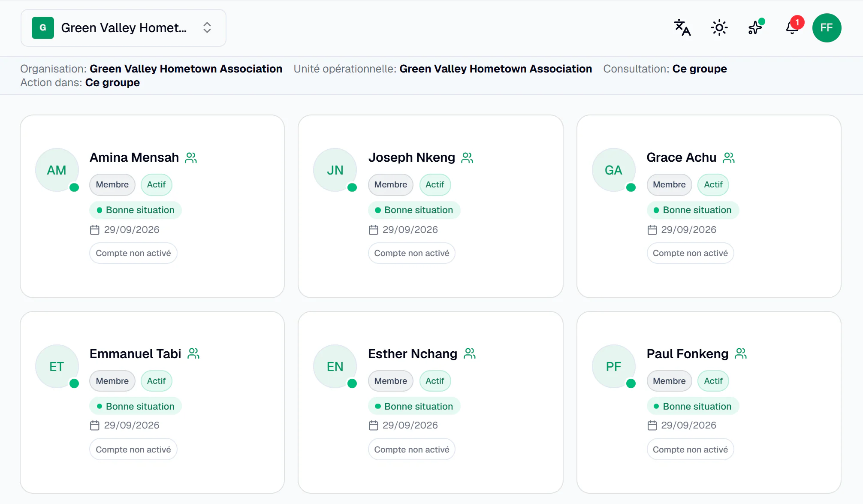Open Paul Fonkeng's member name

(688, 354)
